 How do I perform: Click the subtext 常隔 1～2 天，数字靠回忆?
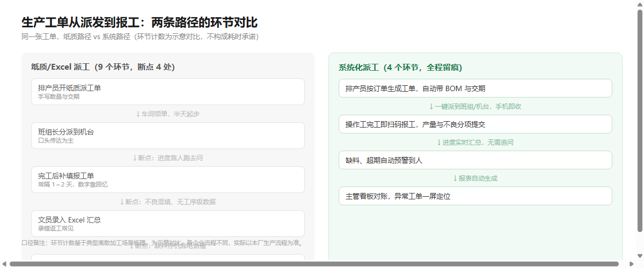pyautogui.click(x=73, y=185)
